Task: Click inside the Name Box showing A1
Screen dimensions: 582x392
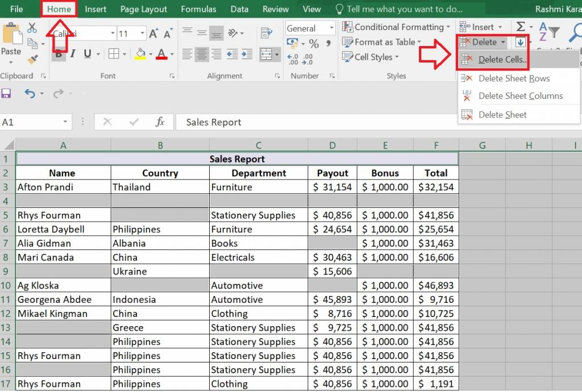Action: point(31,122)
